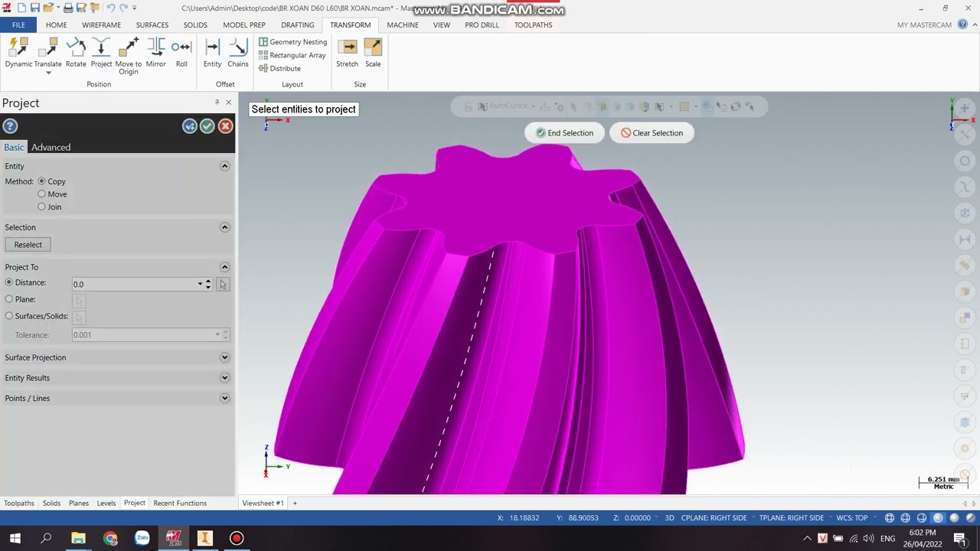Open the SURFACES ribbon tab

coord(152,24)
